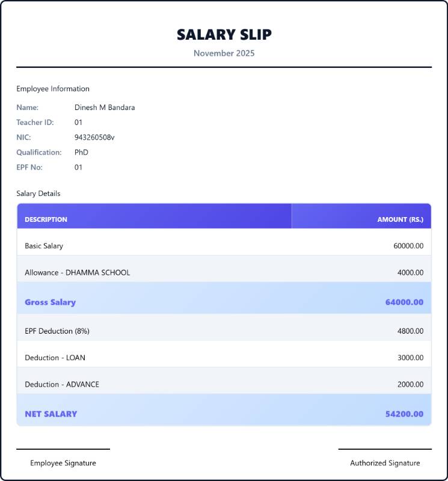This screenshot has height=481, width=448.
Task: Click the DHAMMA SCHOOL allowance amount 4000.00
Action: pyautogui.click(x=410, y=272)
